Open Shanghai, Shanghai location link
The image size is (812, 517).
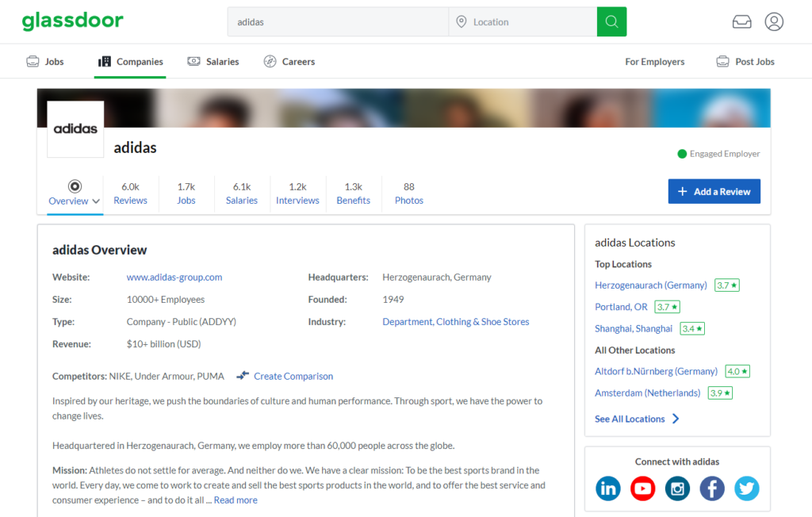click(x=634, y=328)
